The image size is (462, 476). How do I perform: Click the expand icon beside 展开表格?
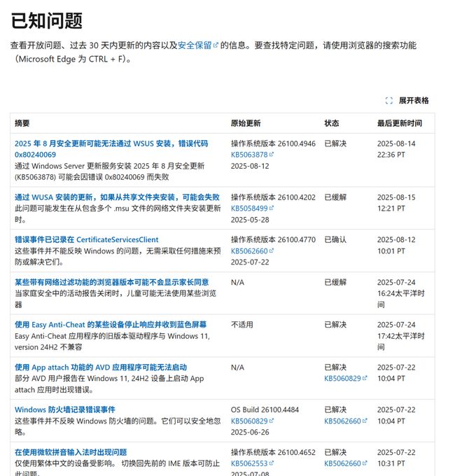pos(389,101)
